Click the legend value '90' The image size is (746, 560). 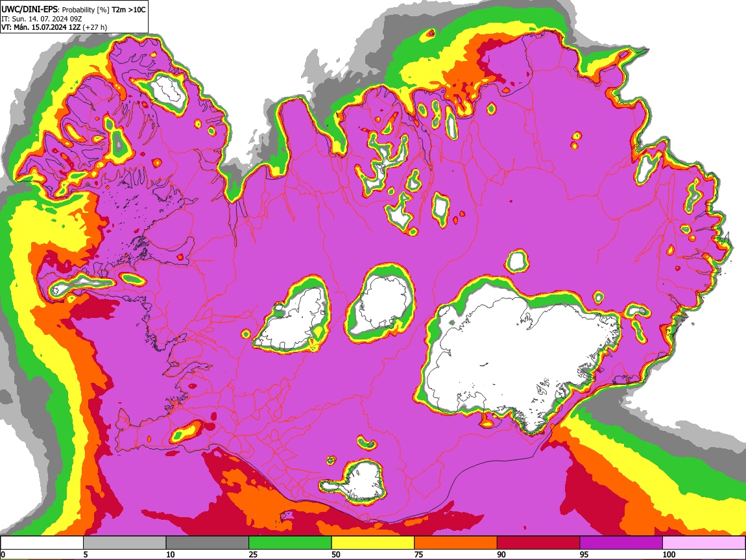501,554
